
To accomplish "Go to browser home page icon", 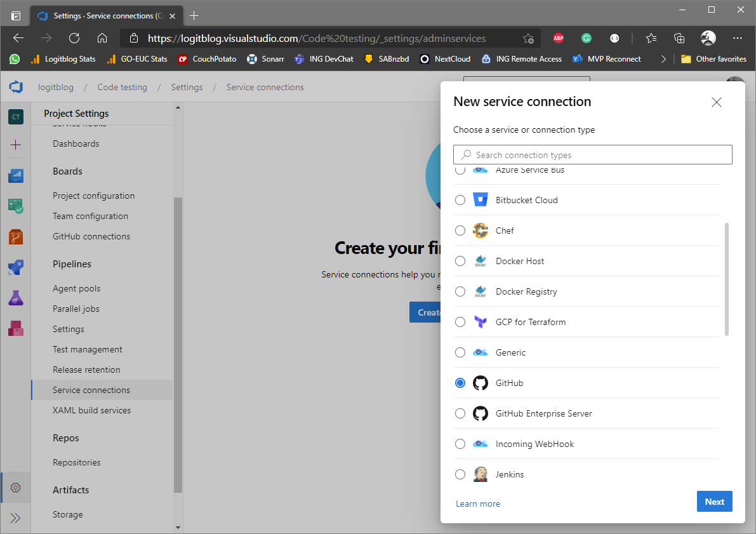I will pyautogui.click(x=102, y=38).
